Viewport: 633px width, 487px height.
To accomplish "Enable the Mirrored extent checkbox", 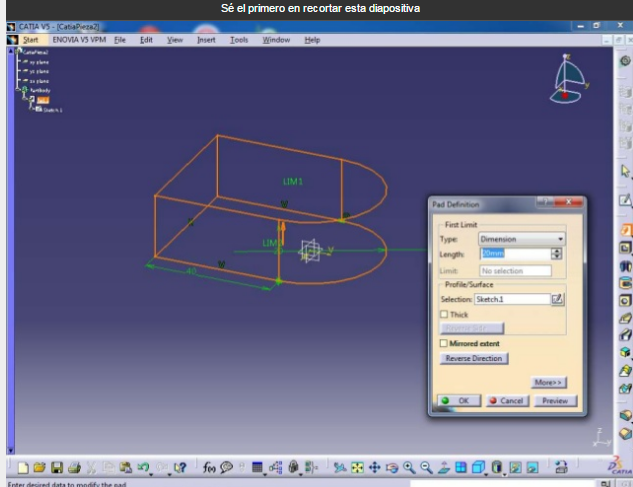I will tap(444, 343).
